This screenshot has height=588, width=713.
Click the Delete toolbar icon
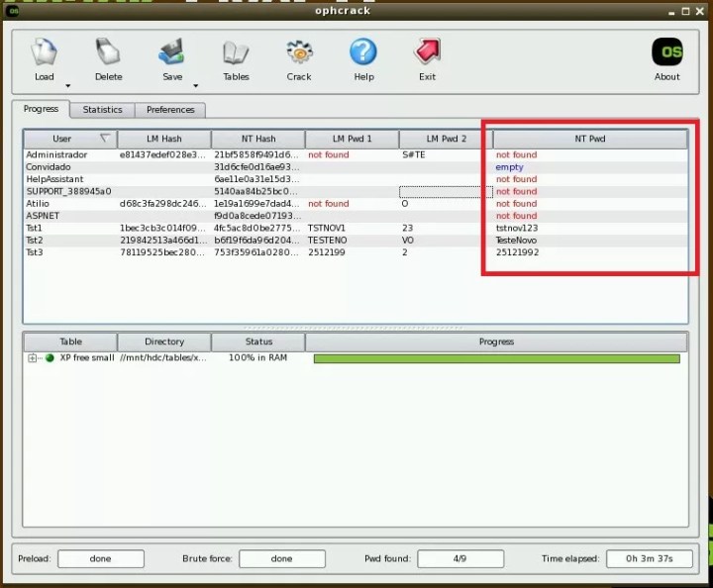(x=108, y=51)
